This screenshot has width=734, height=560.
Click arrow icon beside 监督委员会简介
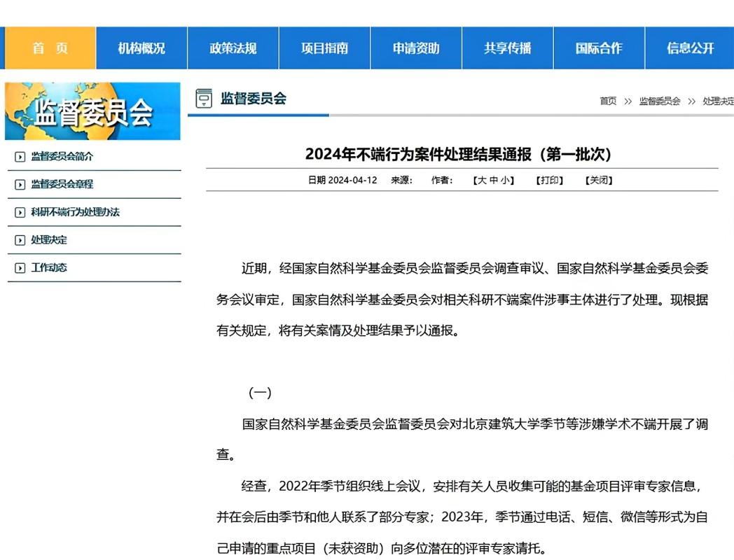(x=20, y=157)
